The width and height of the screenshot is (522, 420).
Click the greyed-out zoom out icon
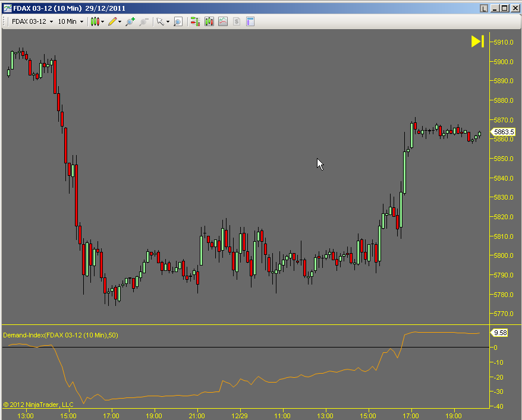point(143,21)
